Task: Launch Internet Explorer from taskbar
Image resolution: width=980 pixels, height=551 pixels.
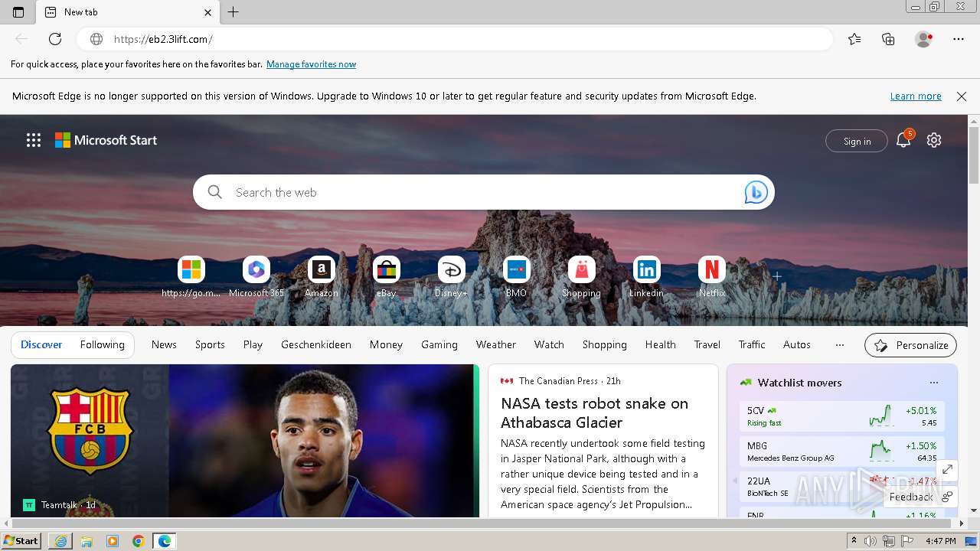Action: [x=60, y=541]
